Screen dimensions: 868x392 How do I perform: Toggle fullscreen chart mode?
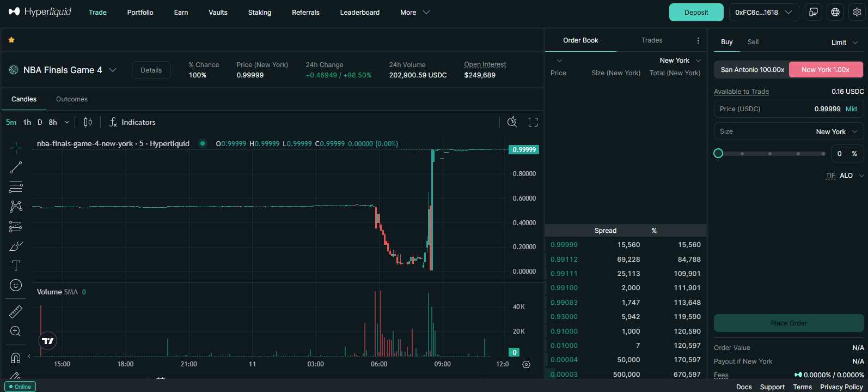pos(533,122)
